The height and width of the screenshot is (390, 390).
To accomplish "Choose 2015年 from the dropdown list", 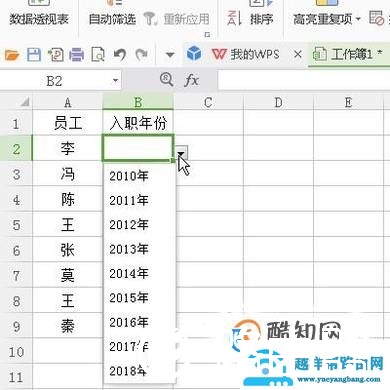I will point(140,297).
